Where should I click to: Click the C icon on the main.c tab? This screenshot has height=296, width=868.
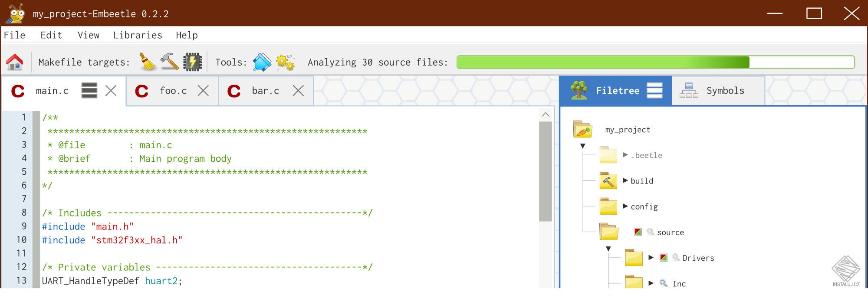coord(18,91)
